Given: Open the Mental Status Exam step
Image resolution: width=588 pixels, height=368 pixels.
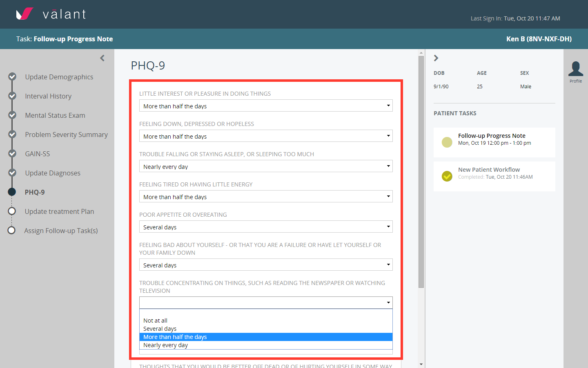Looking at the screenshot, I should click(x=55, y=115).
